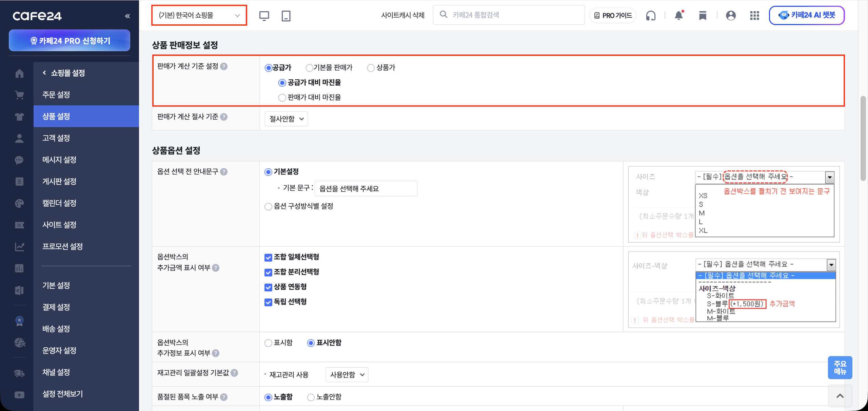
Task: Show help for 판매가 계산 기준 설정
Action: coord(224,66)
